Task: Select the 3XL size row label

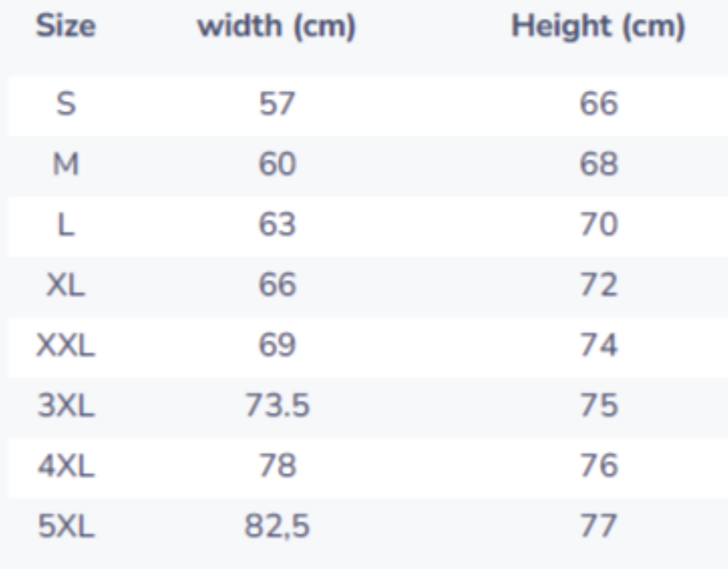Action: pos(66,406)
